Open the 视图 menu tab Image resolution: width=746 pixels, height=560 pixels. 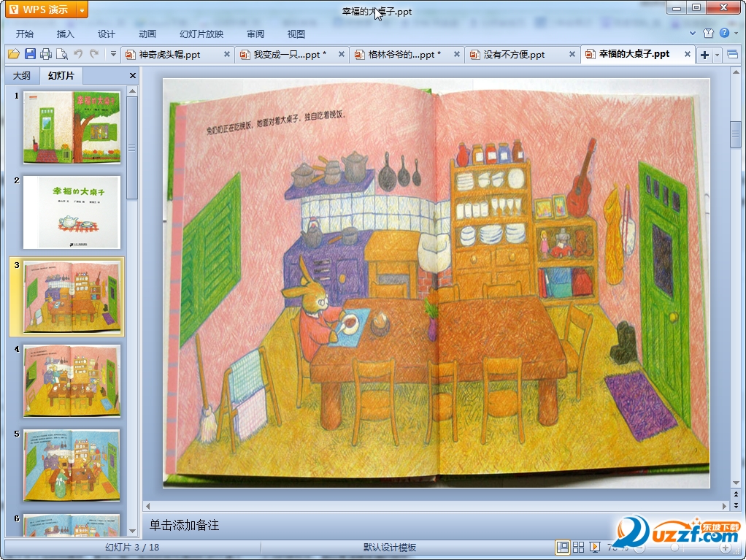point(296,34)
